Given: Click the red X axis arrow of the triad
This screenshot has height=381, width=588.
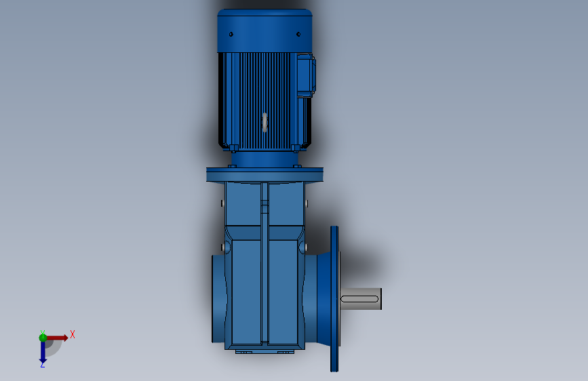Looking at the screenshot, I should (x=58, y=338).
